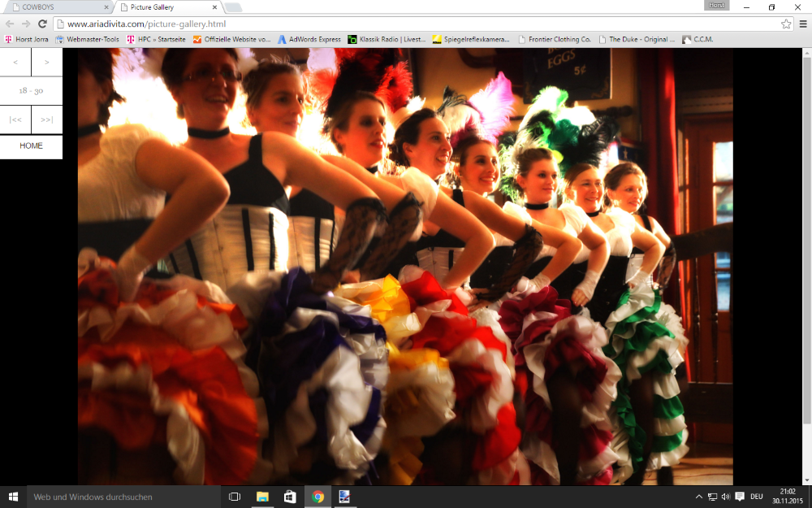Screen dimensions: 812x508
Task: Reload the page with the refresh icon
Action: [x=42, y=24]
